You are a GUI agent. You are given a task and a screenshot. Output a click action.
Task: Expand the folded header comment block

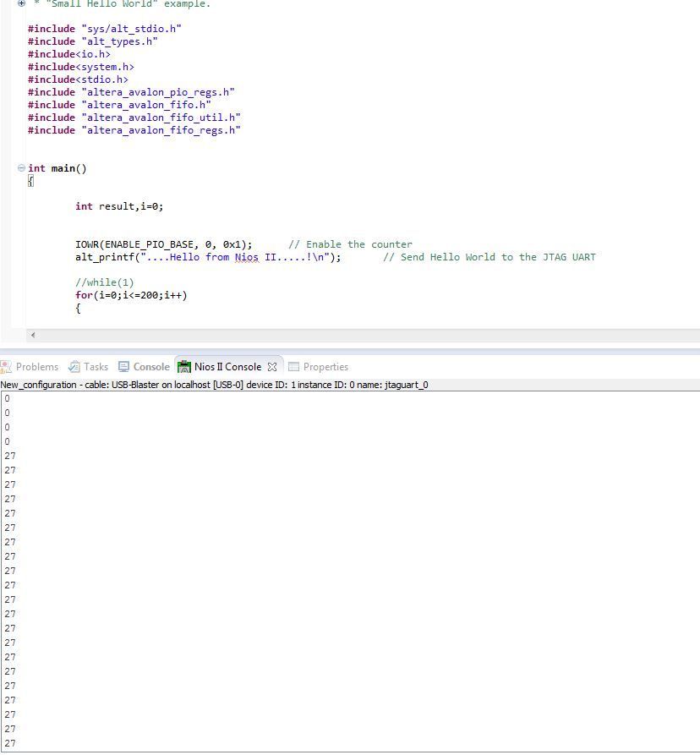click(21, 3)
